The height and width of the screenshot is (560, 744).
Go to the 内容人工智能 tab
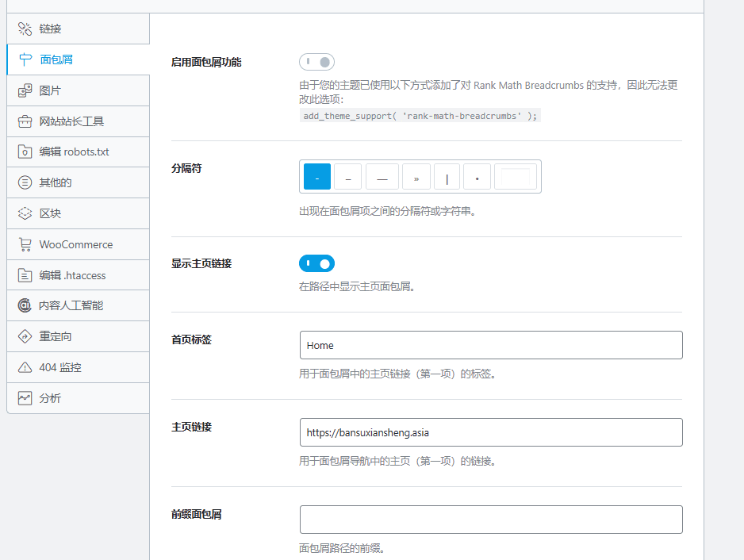pos(79,305)
